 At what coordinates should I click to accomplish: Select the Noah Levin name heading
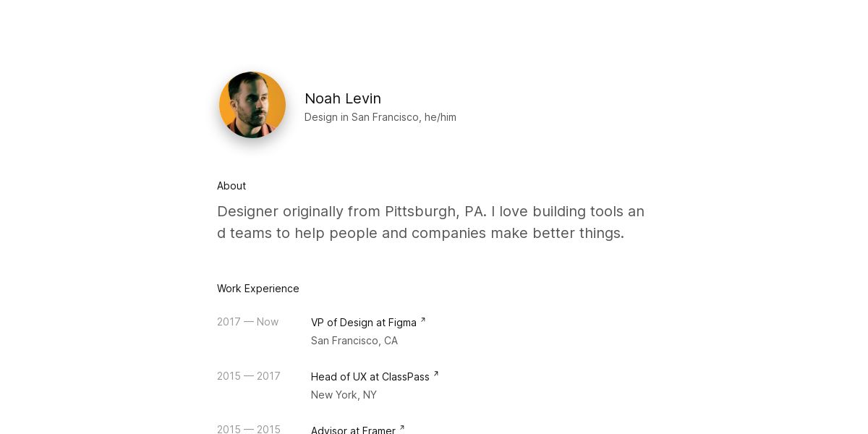(343, 98)
